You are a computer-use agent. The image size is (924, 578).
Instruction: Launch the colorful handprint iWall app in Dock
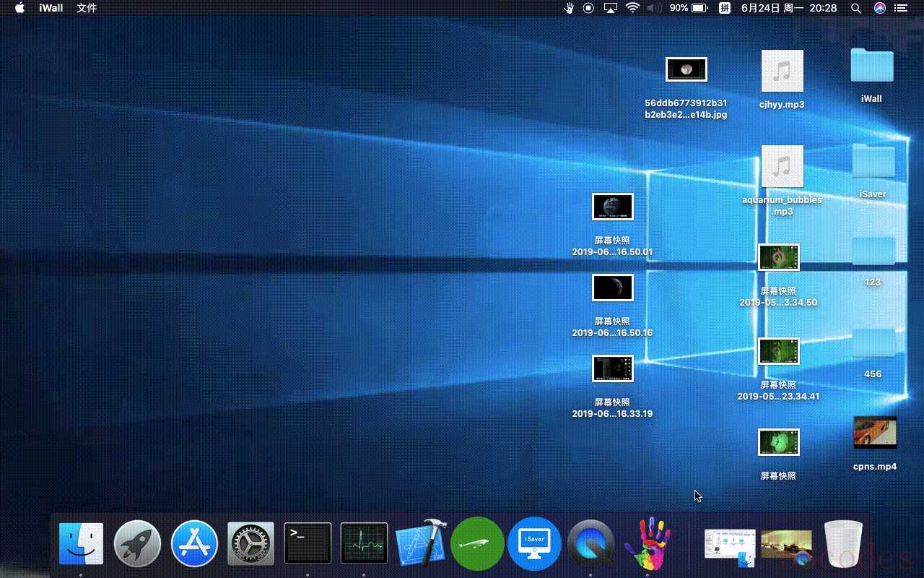[648, 543]
